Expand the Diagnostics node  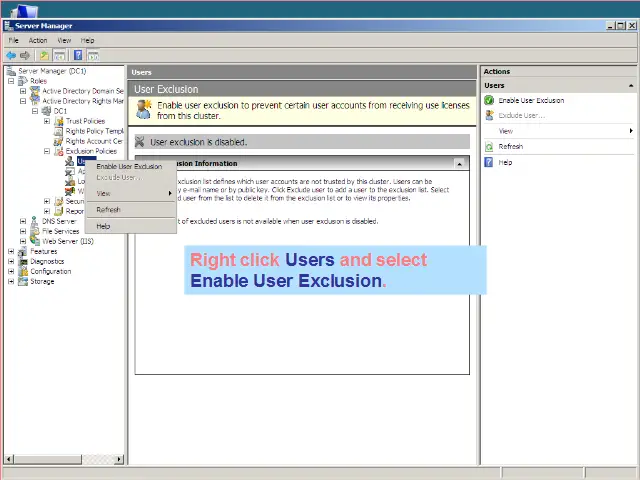tap(11, 261)
